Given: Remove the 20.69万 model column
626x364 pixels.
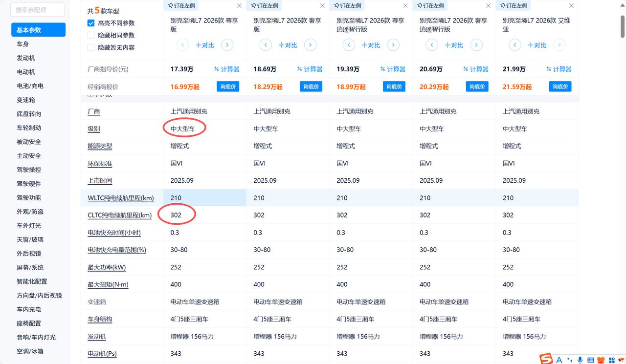Looking at the screenshot, I should coord(488,6).
